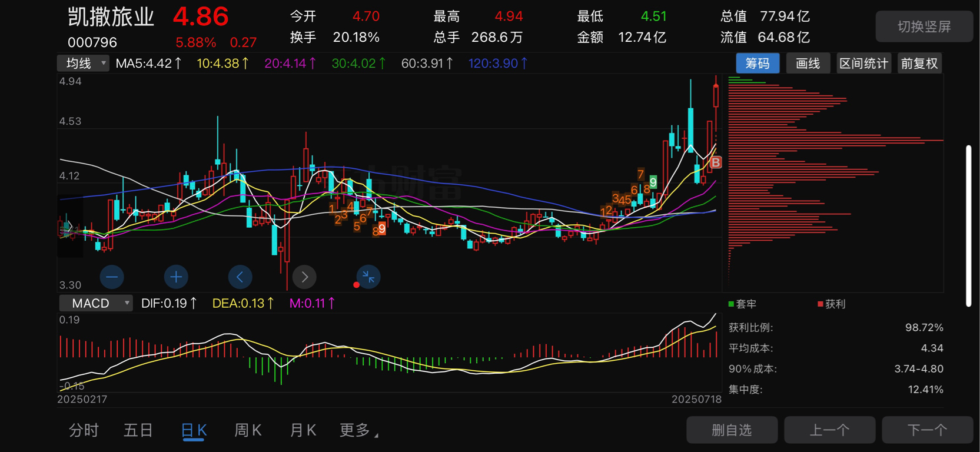Select the 周K tab
Screen dimensions: 980x452
pyautogui.click(x=248, y=430)
